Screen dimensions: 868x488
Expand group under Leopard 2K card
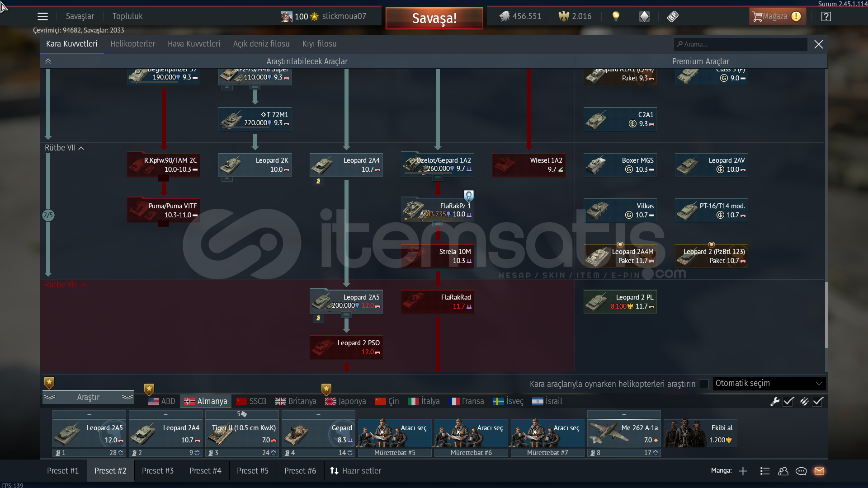[227, 179]
